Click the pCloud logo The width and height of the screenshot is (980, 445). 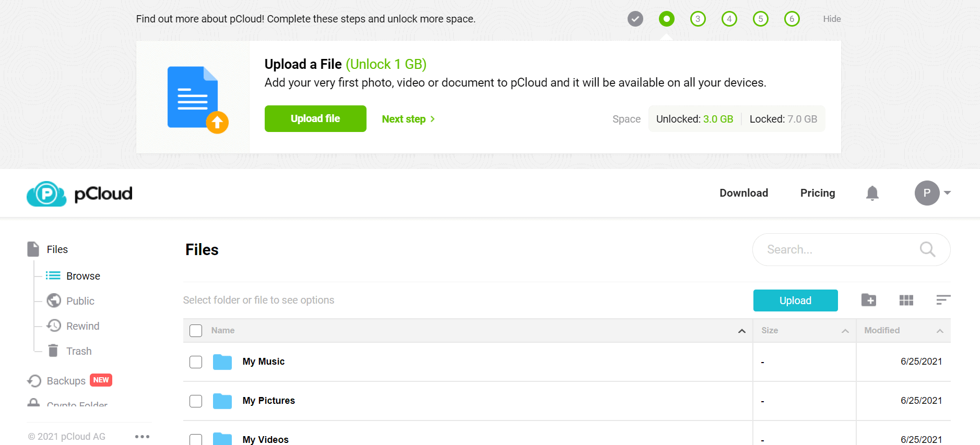[x=79, y=194]
